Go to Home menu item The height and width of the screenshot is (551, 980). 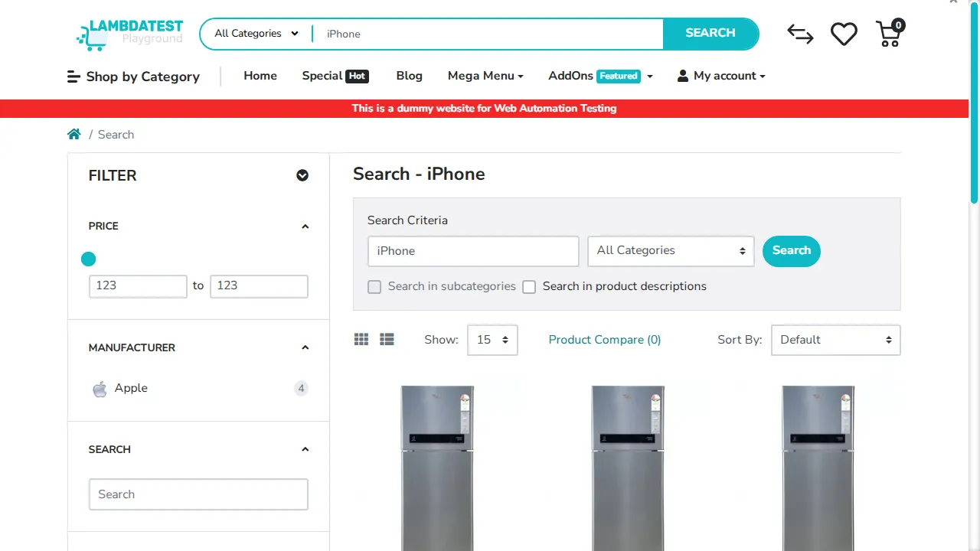click(260, 76)
